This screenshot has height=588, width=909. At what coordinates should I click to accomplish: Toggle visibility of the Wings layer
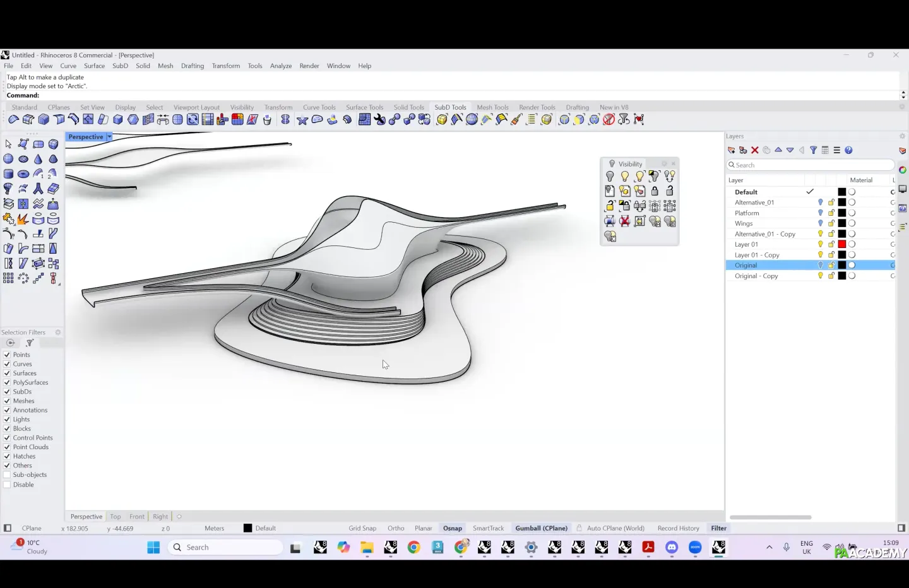tap(821, 223)
